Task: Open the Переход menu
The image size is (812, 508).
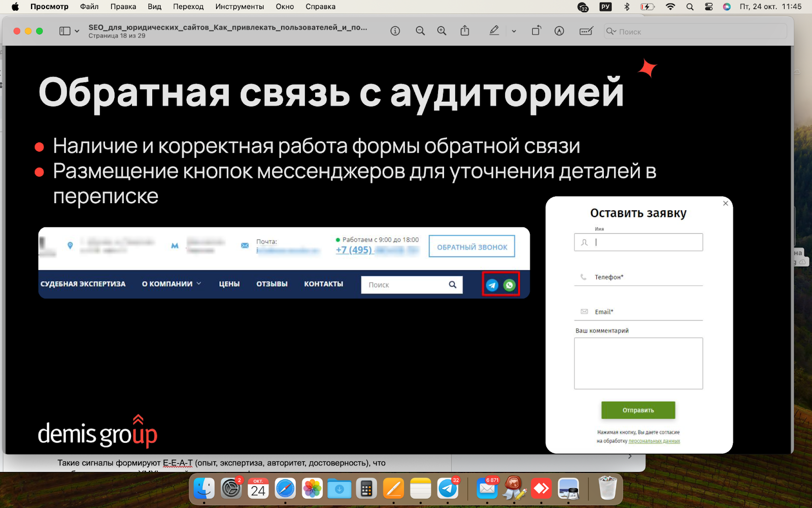Action: click(188, 7)
